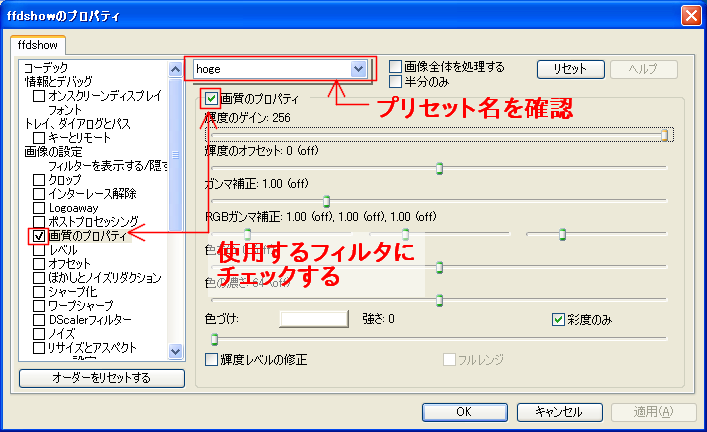This screenshot has width=707, height=432.
Task: Select フォント in the tree list
Action: pyautogui.click(x=65, y=110)
